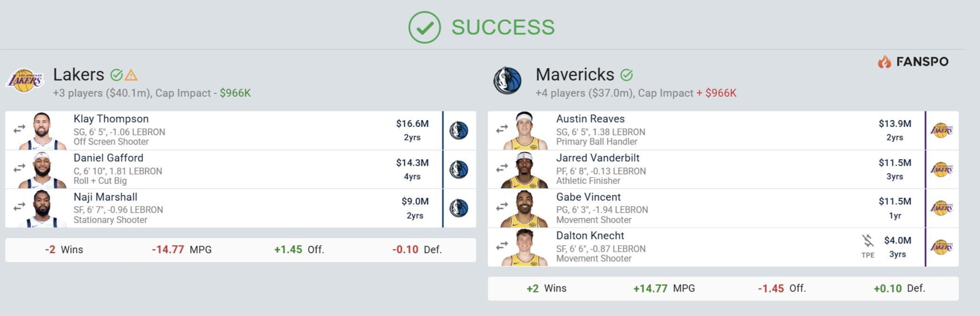980x316 pixels.
Task: Click the large Lakers team logo
Action: coord(24,81)
